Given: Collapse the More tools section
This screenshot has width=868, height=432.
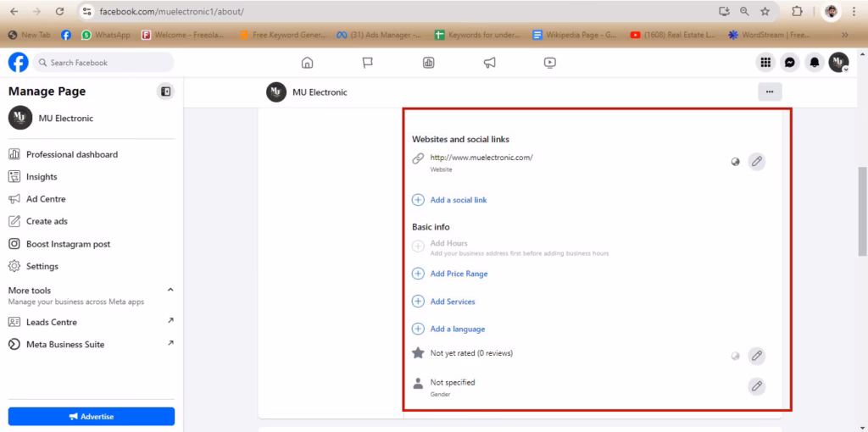Looking at the screenshot, I should point(170,290).
